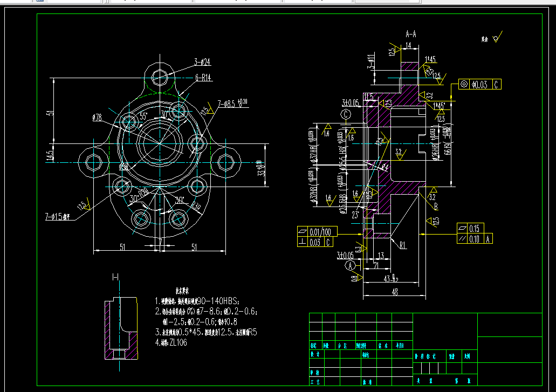This screenshot has width=556, height=392.
Task: Click the 技术要求 heading text
Action: 183,290
